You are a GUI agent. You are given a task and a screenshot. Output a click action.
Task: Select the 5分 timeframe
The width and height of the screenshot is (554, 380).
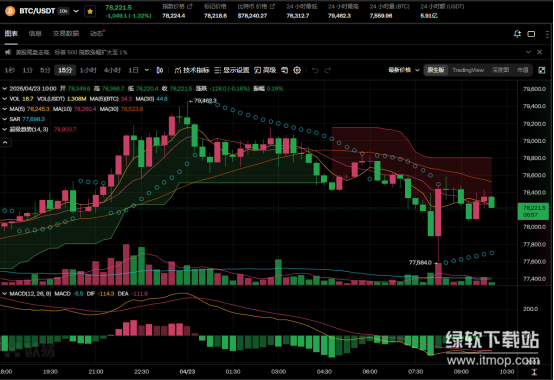pyautogui.click(x=45, y=70)
